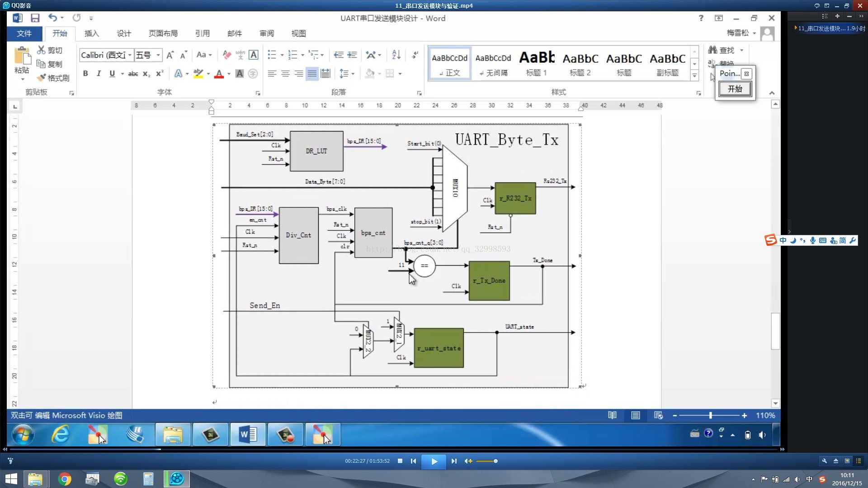Switch to the 页面布局 Page Layout tab
Viewport: 868px width, 488px height.
(x=163, y=33)
